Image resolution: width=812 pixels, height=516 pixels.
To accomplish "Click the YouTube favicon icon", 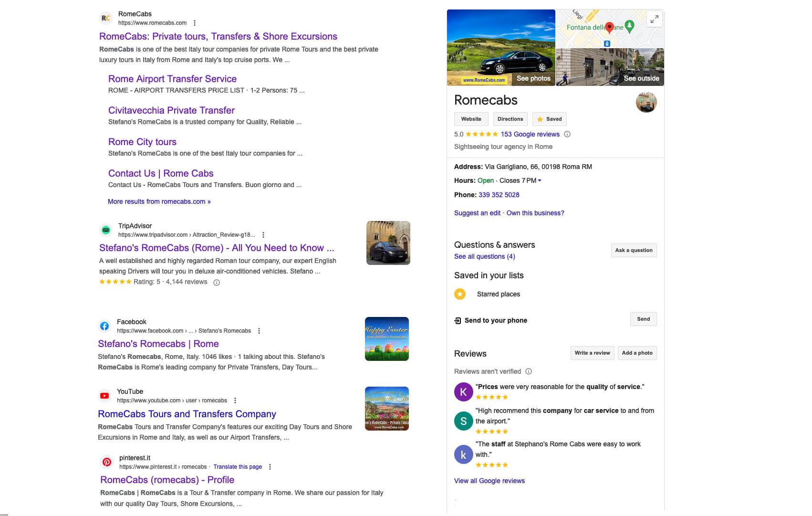I will point(104,396).
